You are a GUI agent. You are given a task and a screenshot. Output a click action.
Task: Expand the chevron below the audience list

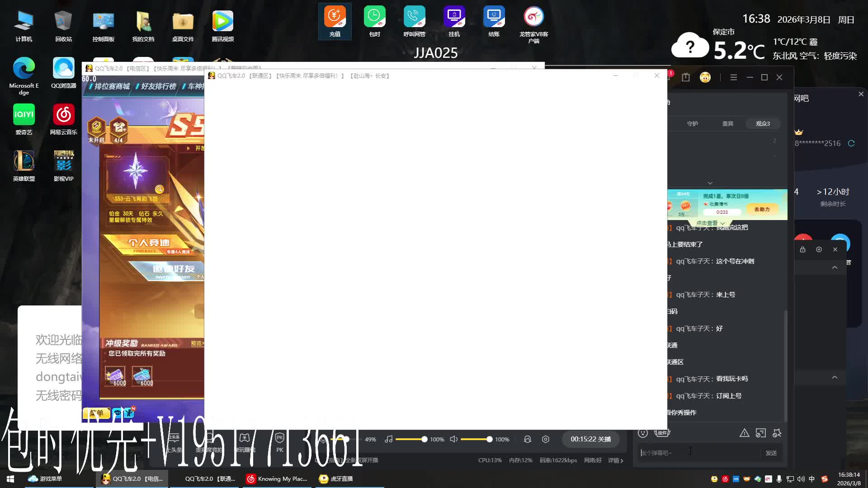pyautogui.click(x=710, y=183)
